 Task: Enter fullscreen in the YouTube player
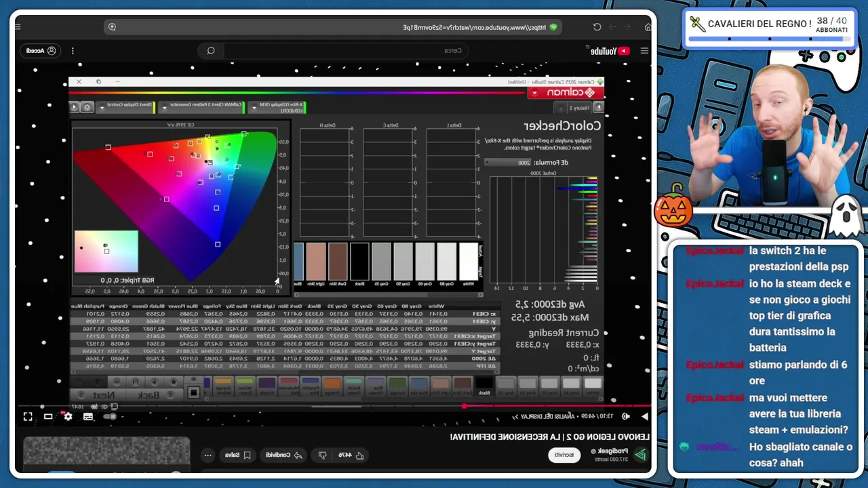click(x=28, y=416)
